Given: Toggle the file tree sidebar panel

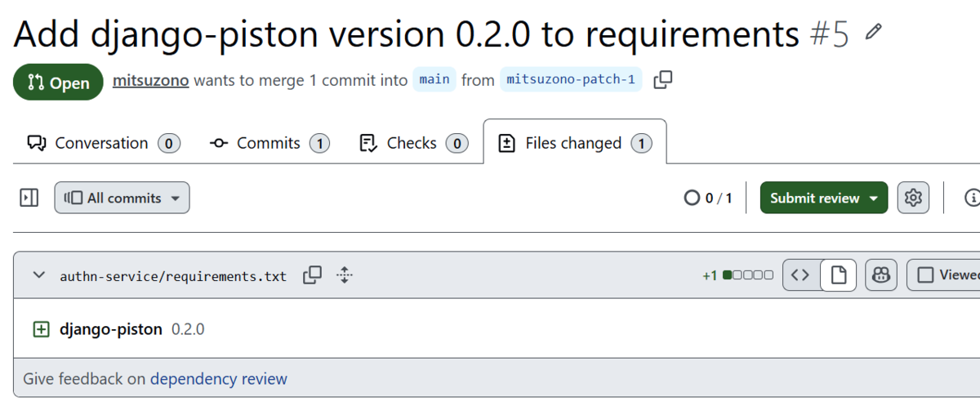Looking at the screenshot, I should pyautogui.click(x=29, y=198).
